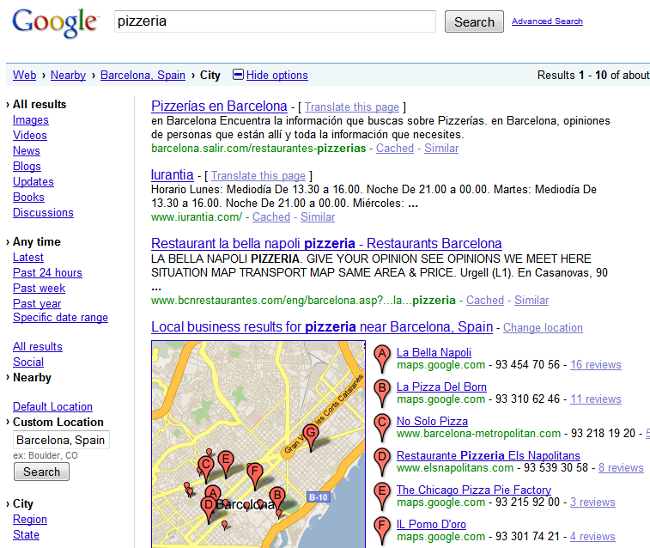Open Advanced Search

547,21
